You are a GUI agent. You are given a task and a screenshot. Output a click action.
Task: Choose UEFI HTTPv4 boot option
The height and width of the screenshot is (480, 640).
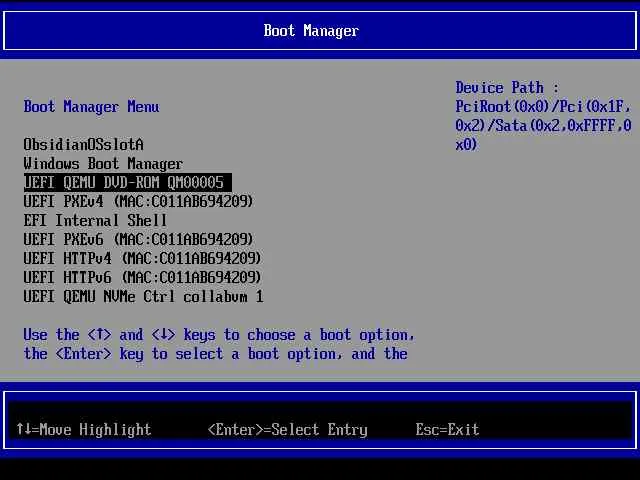142,258
